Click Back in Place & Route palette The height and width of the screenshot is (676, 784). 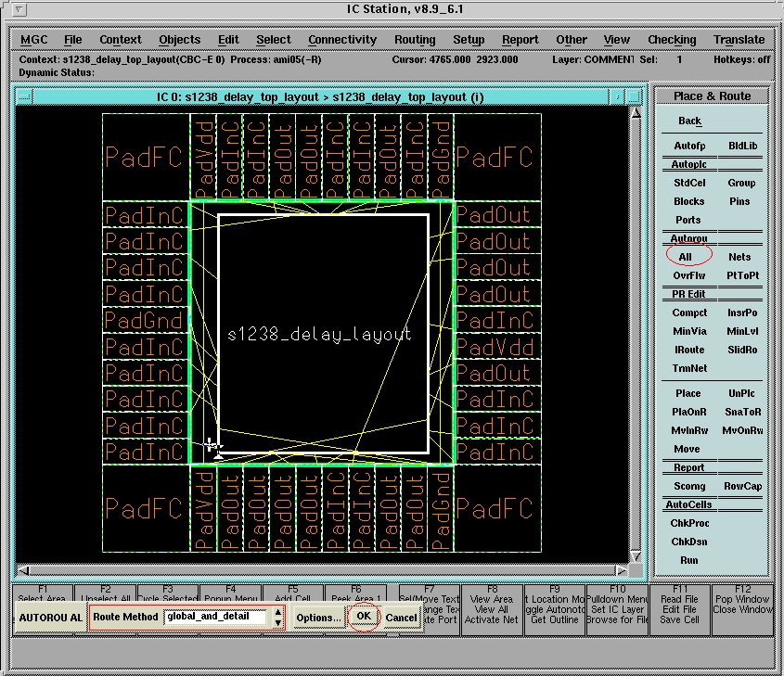coord(689,121)
